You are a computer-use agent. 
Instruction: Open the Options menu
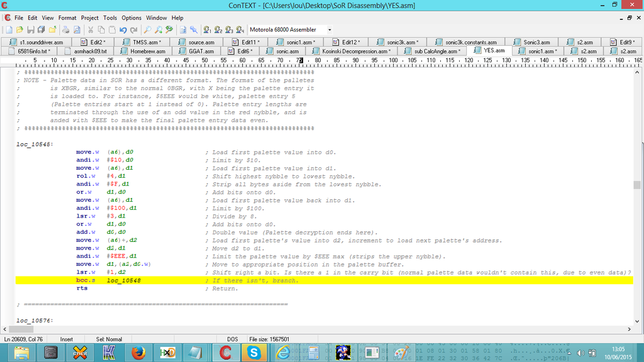[x=131, y=18]
